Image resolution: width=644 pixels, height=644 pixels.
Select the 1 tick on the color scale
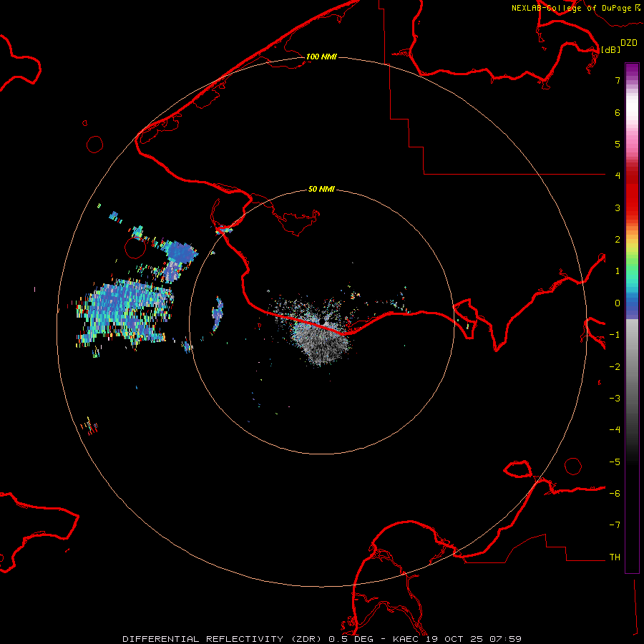point(618,271)
